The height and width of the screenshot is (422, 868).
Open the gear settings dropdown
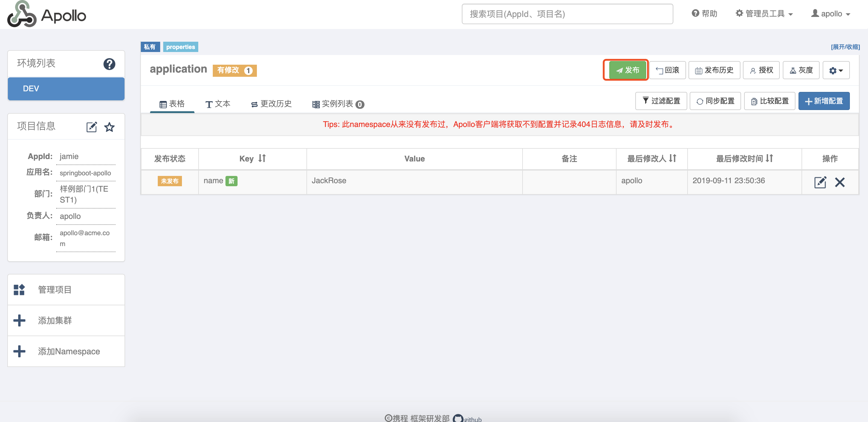click(x=836, y=70)
